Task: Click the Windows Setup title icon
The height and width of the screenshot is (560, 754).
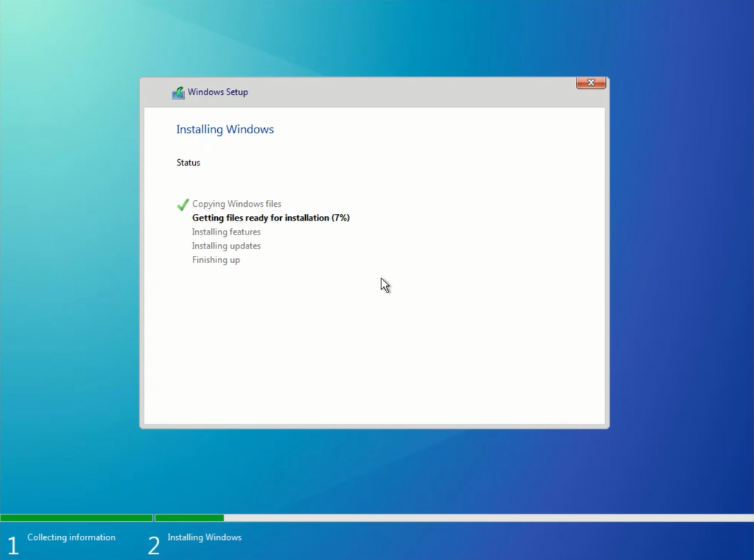Action: click(x=178, y=92)
